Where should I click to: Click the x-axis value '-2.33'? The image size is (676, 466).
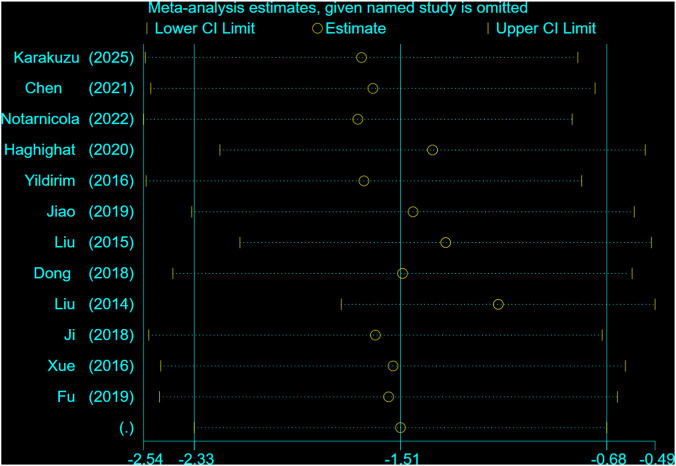pyautogui.click(x=196, y=459)
